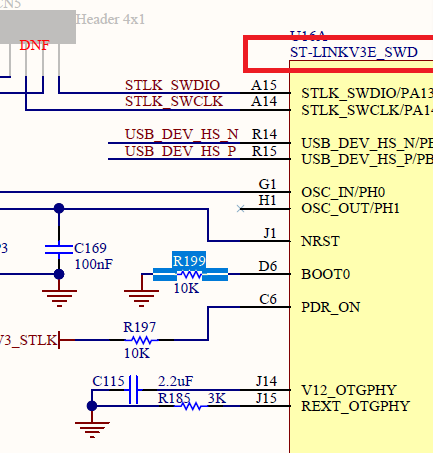Click the STLK_SWCLK net label
This screenshot has height=453, width=433.
pyautogui.click(x=174, y=101)
